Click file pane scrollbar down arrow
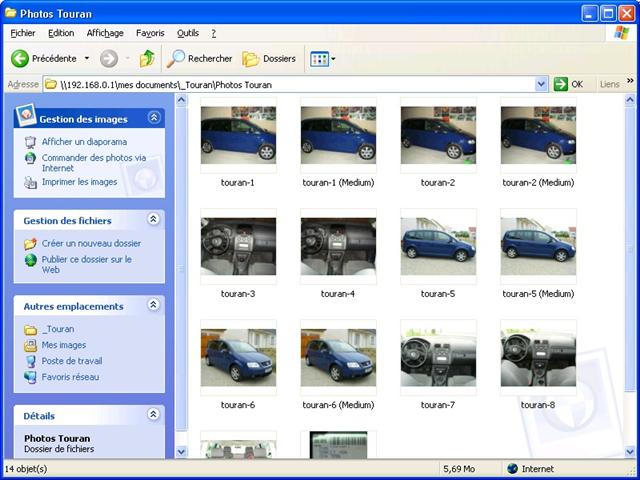Image resolution: width=640 pixels, height=480 pixels. 631,451
